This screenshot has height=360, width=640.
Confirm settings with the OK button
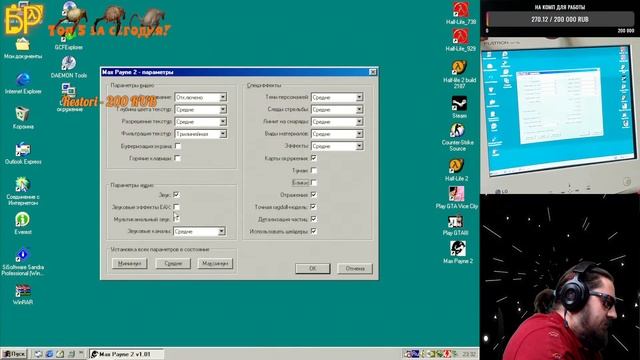(x=313, y=268)
